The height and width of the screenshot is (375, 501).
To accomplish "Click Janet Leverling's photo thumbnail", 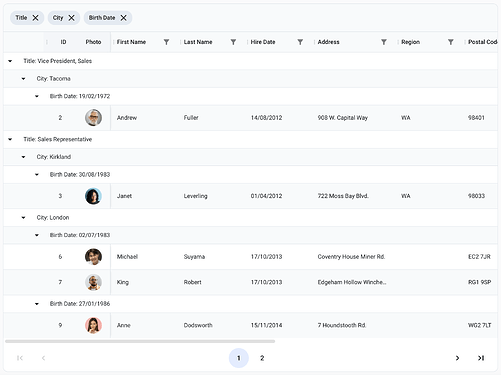I will (93, 196).
